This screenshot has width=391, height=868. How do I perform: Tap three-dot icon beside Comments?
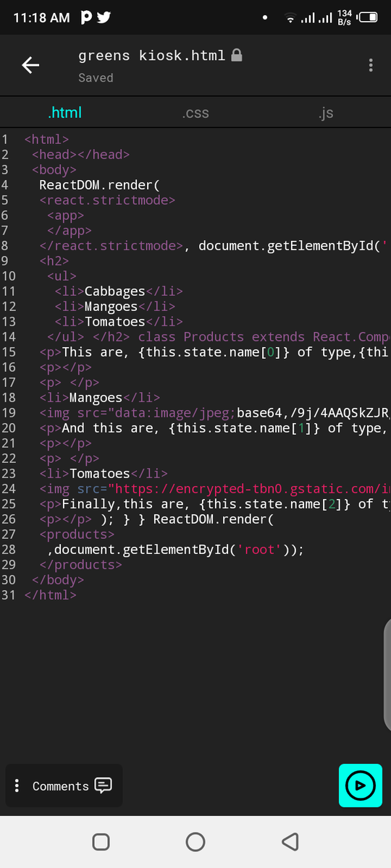(17, 786)
